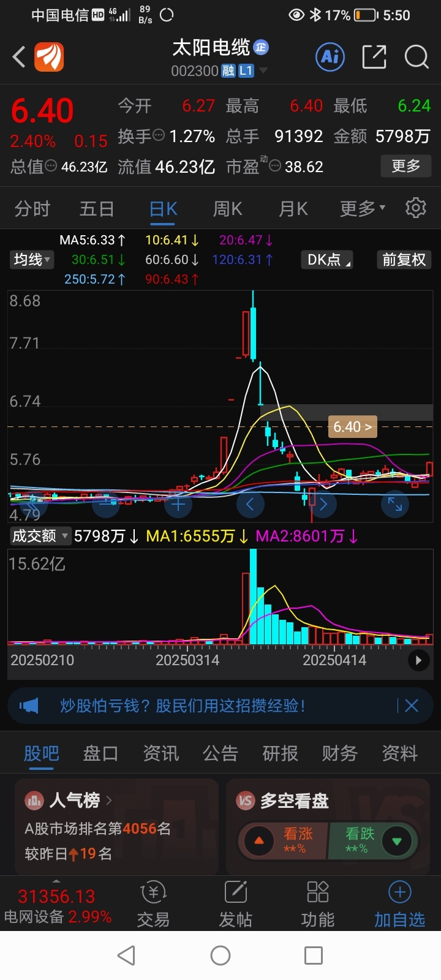Expand the stock code 002300 dropdown arrow
This screenshot has width=441, height=980.
point(263,71)
